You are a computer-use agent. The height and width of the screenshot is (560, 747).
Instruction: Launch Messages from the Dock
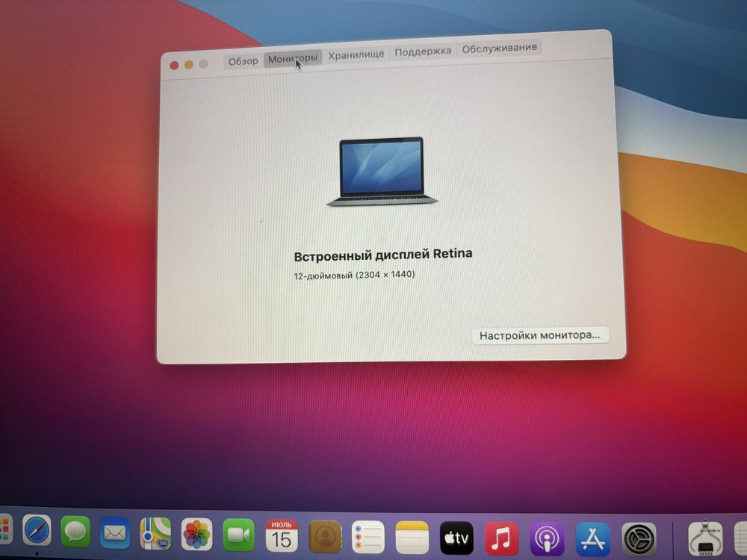tap(75, 532)
